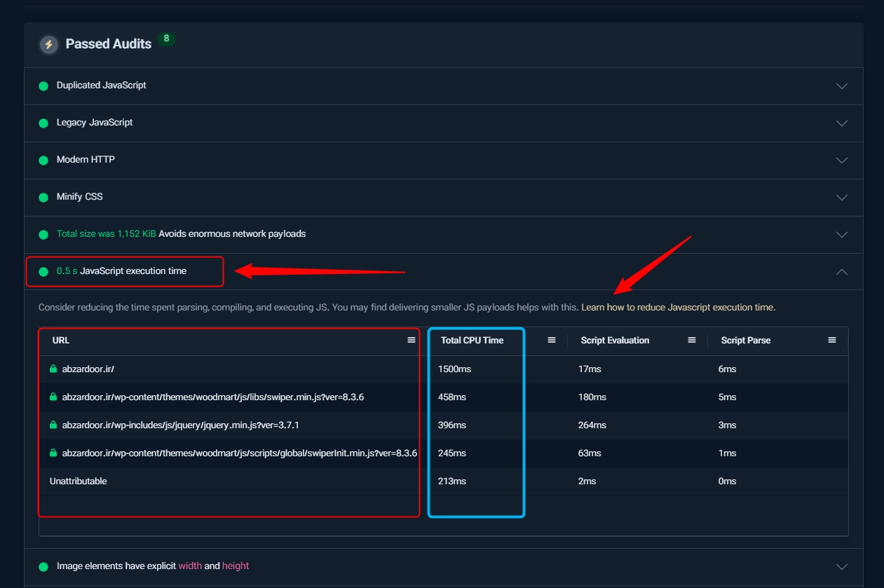Click 0.5 s JavaScript execution time title
884x588 pixels.
click(x=121, y=271)
